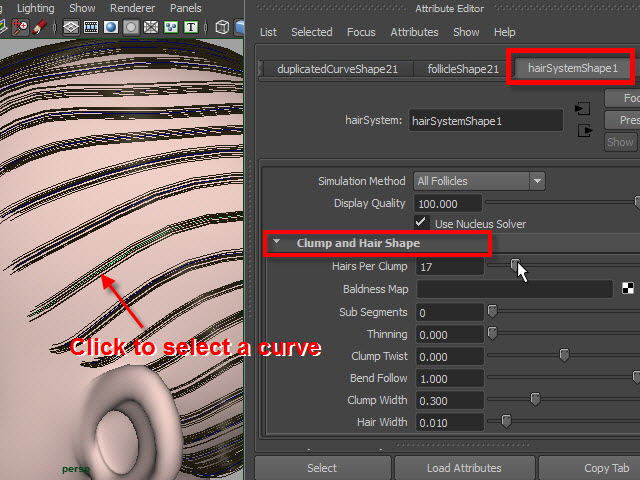The height and width of the screenshot is (480, 640).
Task: Toggle the Gate Mask circle icon
Action: pyautogui.click(x=131, y=27)
